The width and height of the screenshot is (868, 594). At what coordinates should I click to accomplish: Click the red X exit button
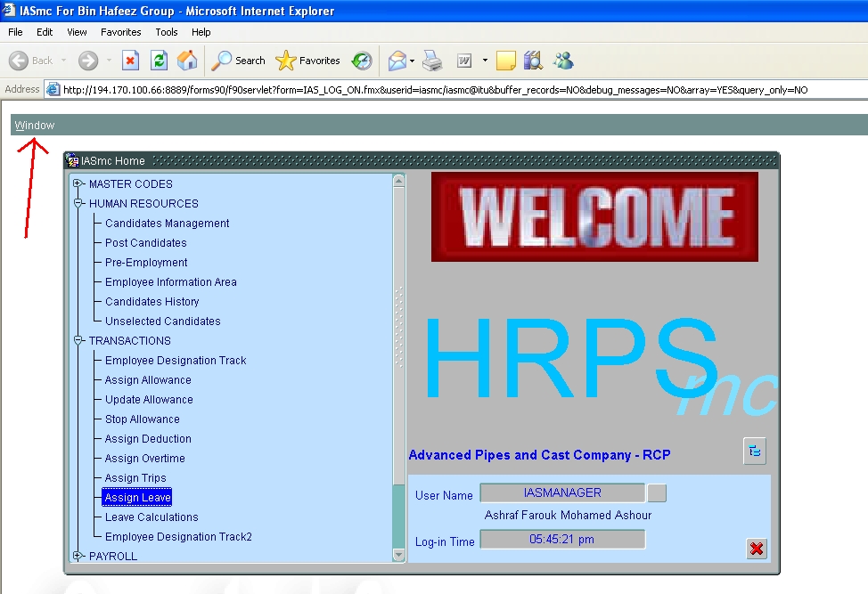(x=757, y=549)
